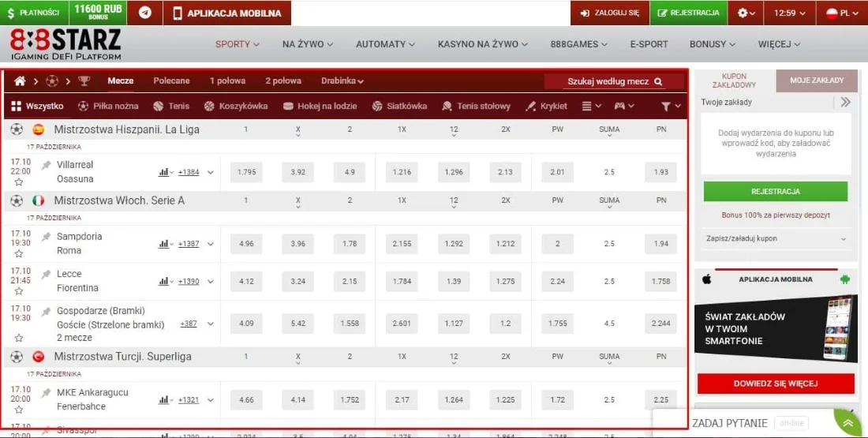Open the Telegram channel icon

tap(145, 13)
